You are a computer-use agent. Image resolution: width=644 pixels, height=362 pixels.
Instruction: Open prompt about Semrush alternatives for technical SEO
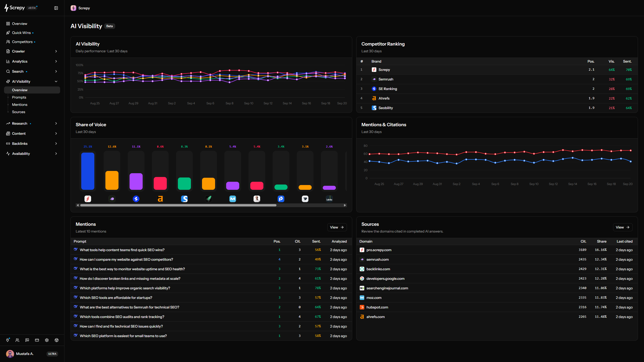[x=129, y=307]
